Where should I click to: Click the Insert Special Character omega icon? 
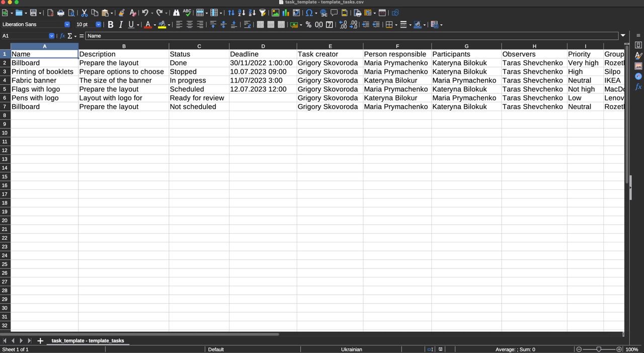(x=309, y=13)
